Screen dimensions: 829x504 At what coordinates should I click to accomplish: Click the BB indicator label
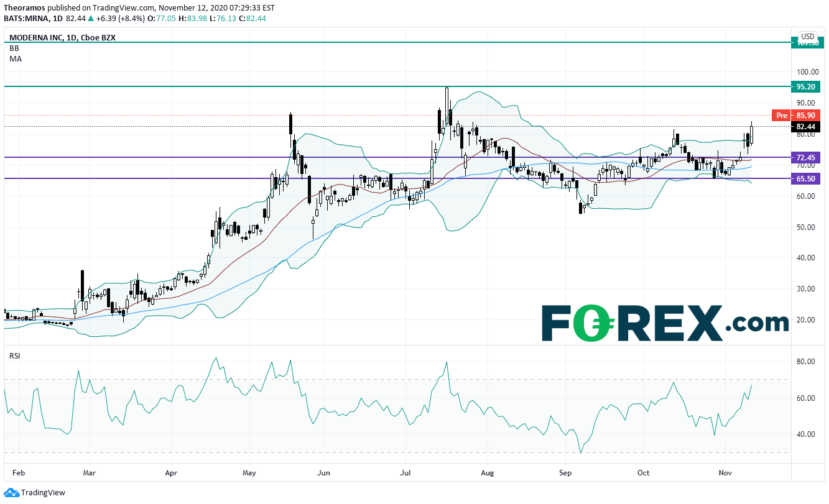pos(14,48)
